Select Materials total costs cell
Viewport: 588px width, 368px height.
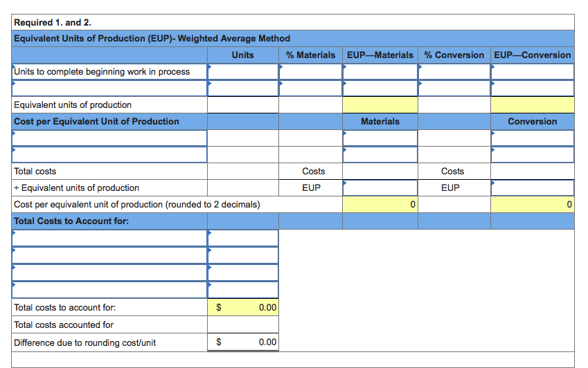pos(380,171)
